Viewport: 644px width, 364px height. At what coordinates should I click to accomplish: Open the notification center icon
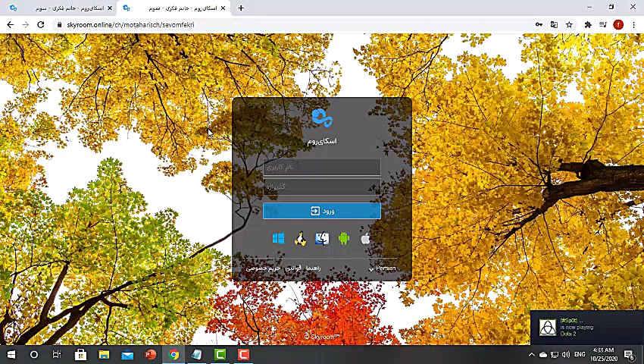click(x=630, y=355)
